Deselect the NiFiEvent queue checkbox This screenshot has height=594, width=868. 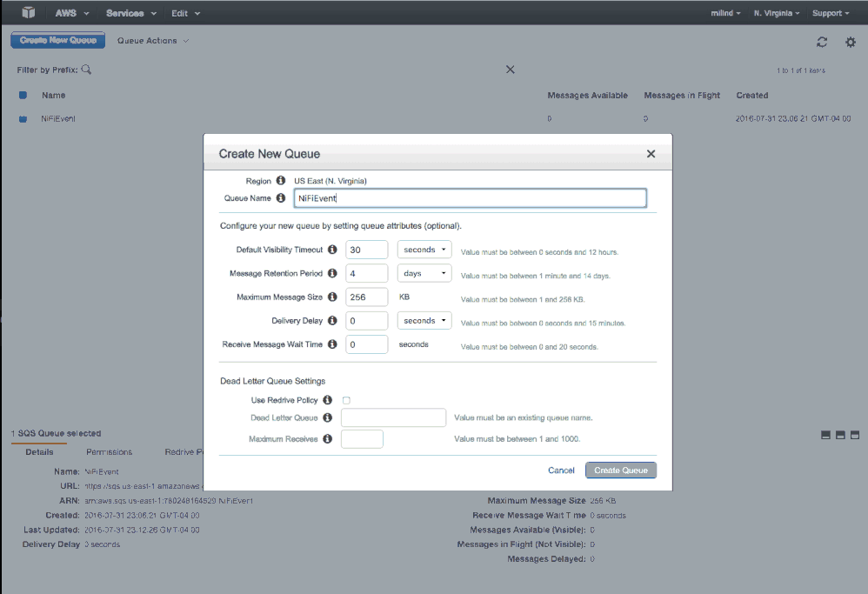click(21, 118)
